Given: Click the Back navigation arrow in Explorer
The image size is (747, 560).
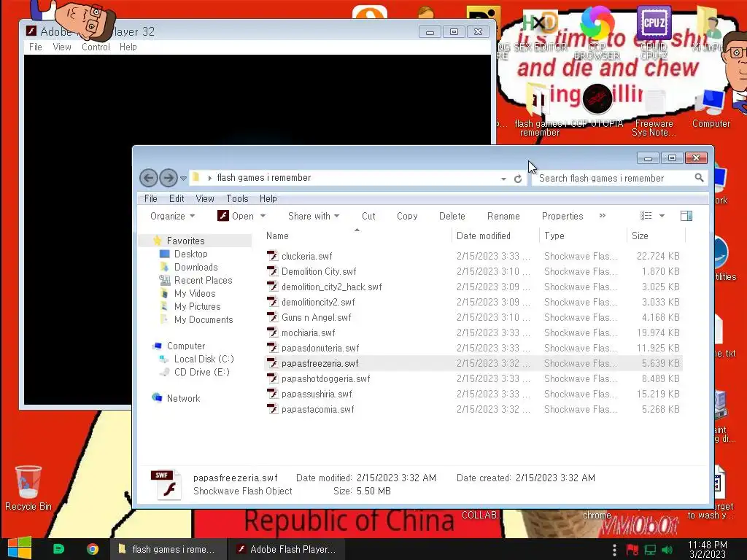Looking at the screenshot, I should (x=149, y=178).
